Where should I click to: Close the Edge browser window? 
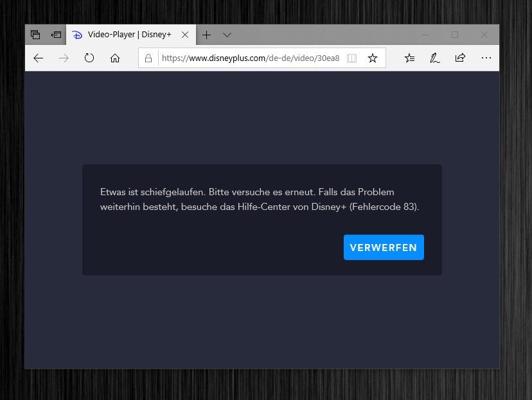click(484, 35)
